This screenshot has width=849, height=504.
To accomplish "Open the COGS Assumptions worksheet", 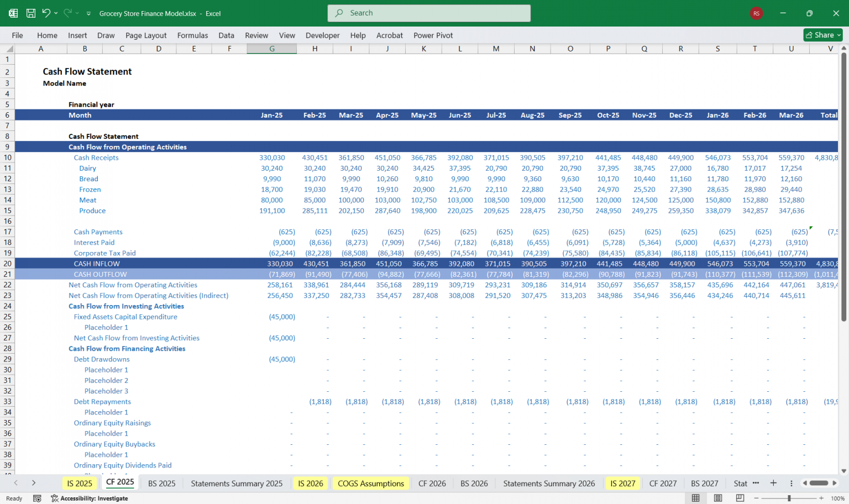I will click(370, 483).
